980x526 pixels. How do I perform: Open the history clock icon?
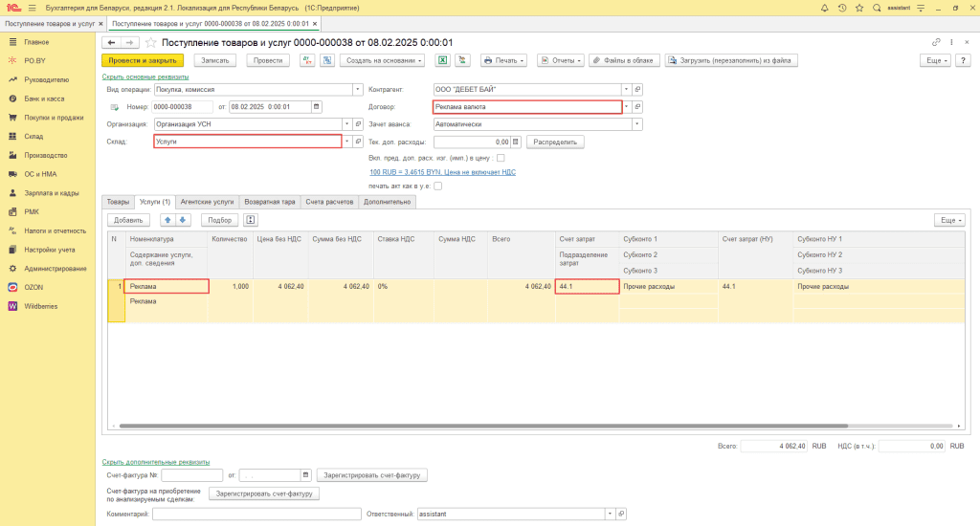click(841, 7)
